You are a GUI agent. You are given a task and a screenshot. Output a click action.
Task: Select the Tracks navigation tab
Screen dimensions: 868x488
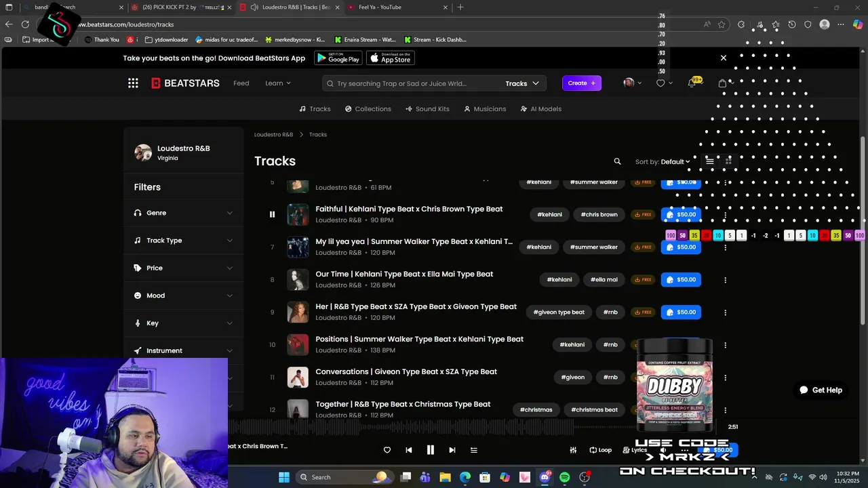315,108
